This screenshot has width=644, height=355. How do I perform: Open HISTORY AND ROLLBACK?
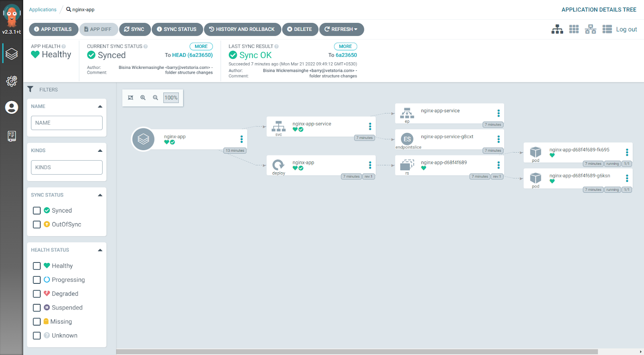click(242, 29)
